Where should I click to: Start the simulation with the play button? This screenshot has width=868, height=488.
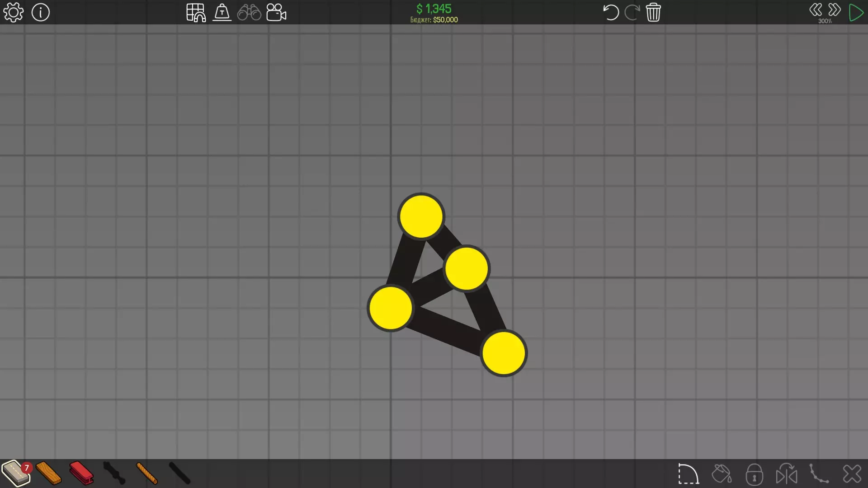tap(856, 12)
